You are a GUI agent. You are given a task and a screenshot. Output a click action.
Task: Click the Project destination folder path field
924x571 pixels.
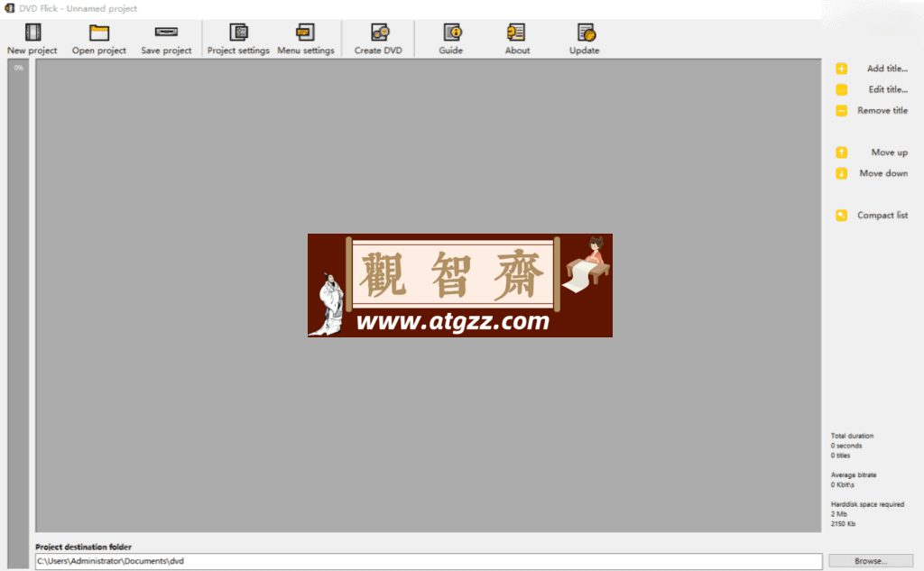click(429, 561)
